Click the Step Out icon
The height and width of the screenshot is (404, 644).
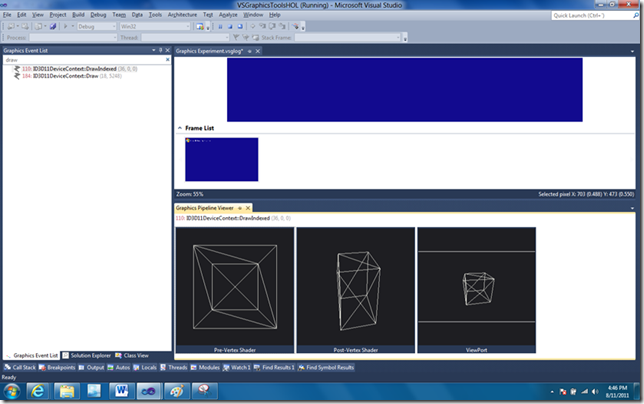click(282, 26)
